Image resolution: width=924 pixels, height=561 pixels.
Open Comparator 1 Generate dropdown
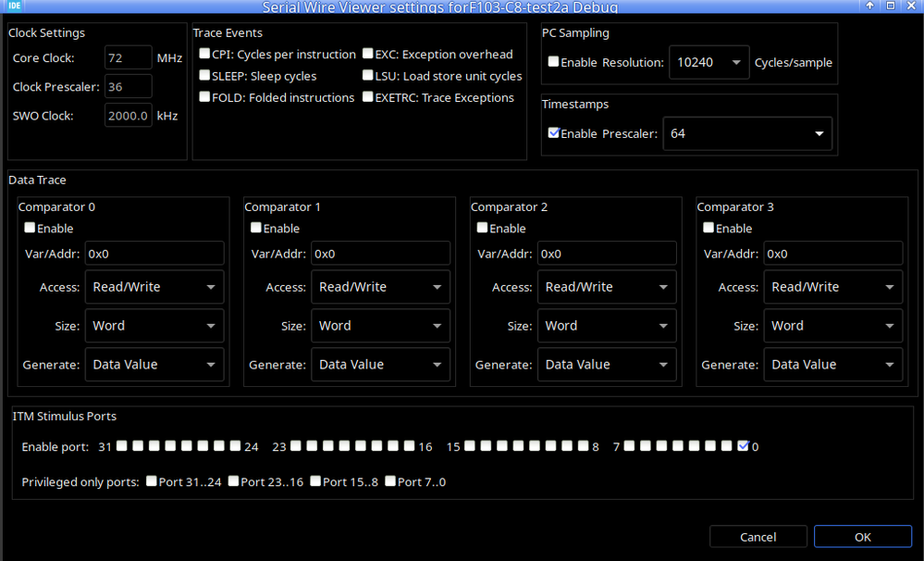(381, 365)
